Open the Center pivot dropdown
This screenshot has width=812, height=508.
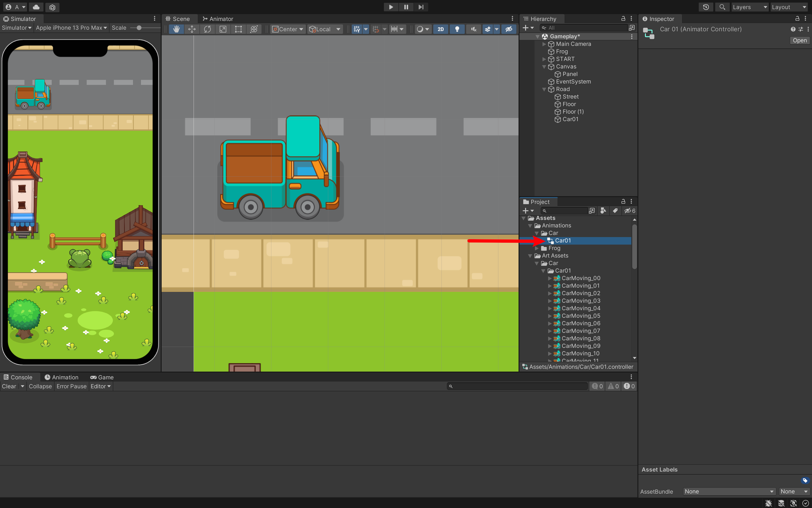288,29
